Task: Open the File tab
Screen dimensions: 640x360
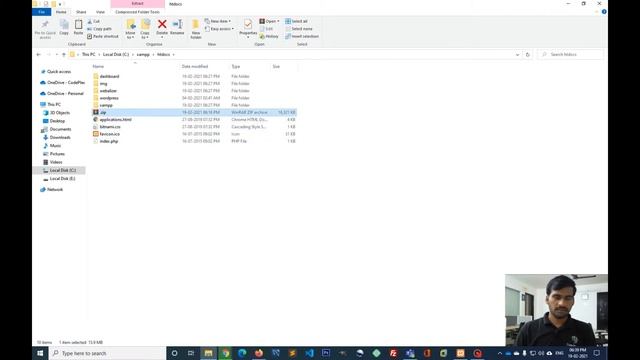Action: [x=42, y=12]
